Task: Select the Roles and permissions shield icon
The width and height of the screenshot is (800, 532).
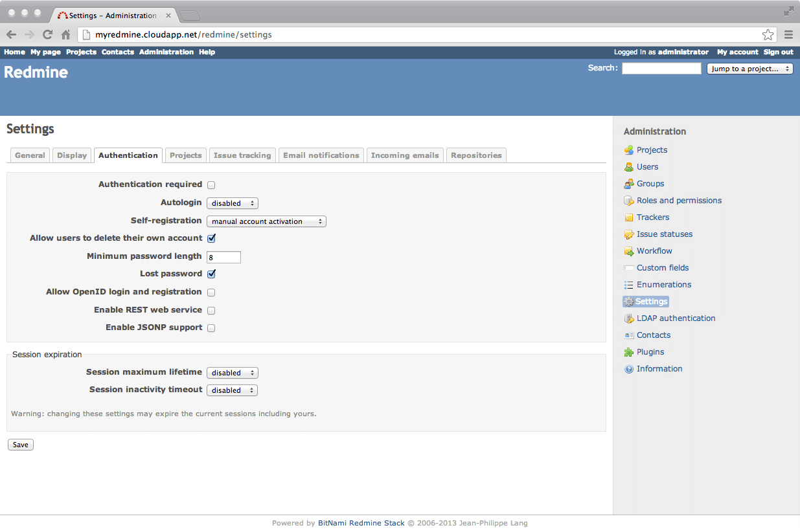Action: [628, 200]
